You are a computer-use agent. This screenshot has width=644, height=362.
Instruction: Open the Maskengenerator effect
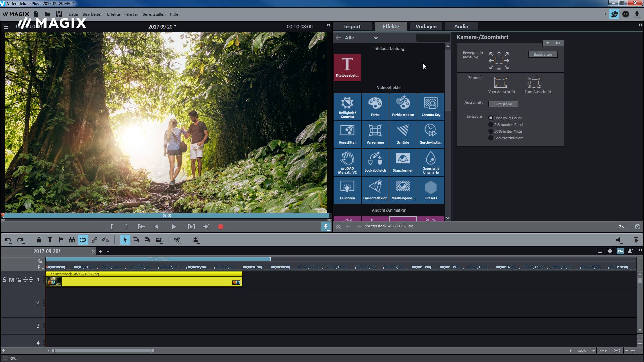[403, 190]
